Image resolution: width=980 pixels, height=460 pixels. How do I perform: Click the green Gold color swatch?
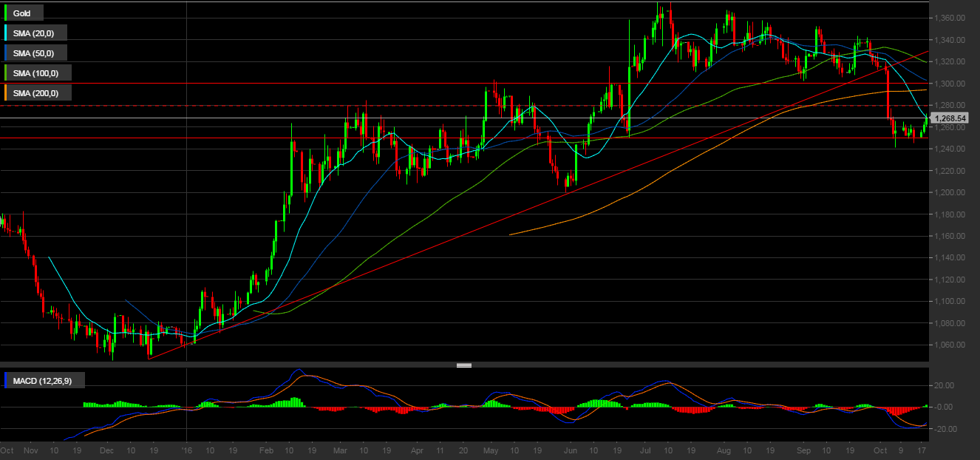coord(7,13)
